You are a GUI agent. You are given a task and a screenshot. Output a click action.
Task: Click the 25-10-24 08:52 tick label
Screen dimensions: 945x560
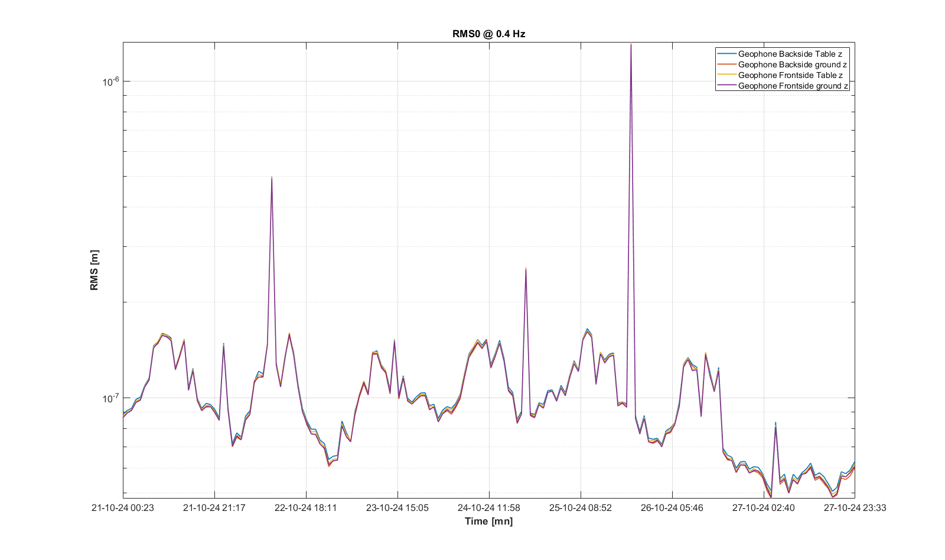coord(581,507)
